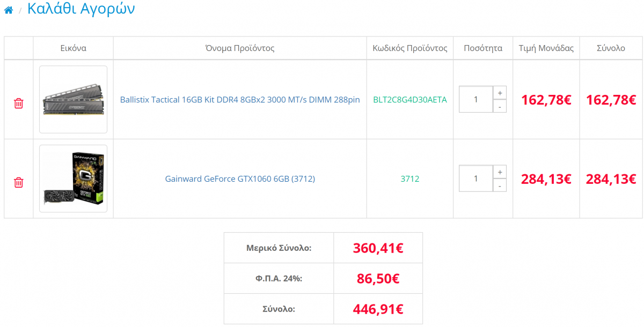The image size is (644, 327).
Task: Focus the Gainward GTX1060 quantity field
Action: pos(476,179)
